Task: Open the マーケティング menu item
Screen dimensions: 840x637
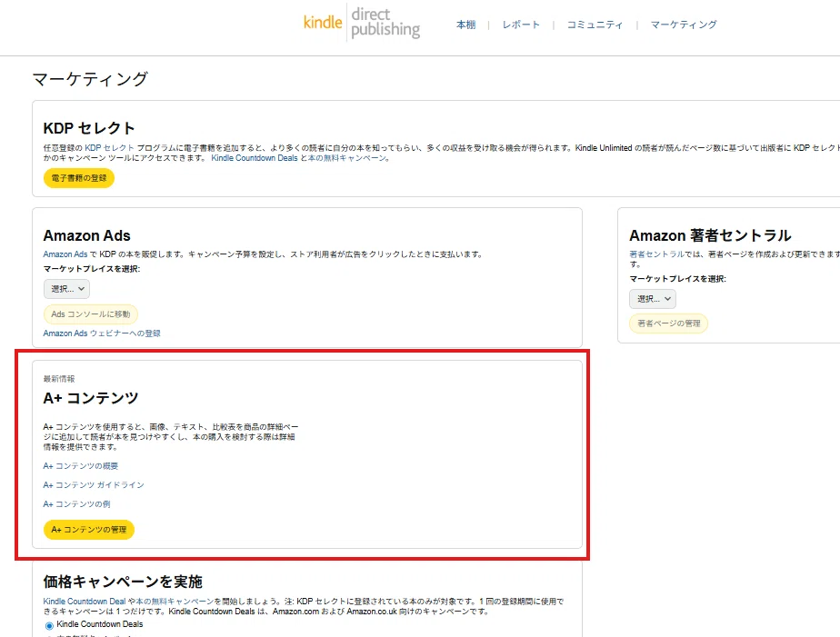Action: 684,25
